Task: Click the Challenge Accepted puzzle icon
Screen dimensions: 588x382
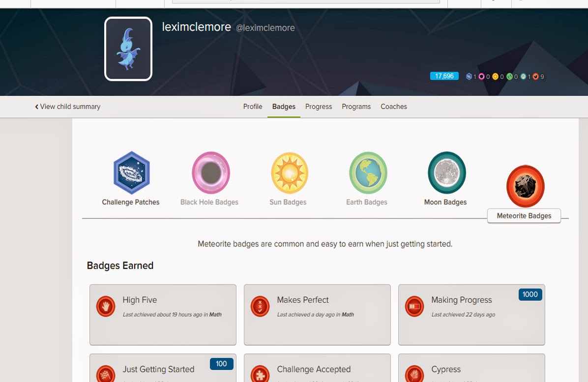Action: click(x=260, y=375)
